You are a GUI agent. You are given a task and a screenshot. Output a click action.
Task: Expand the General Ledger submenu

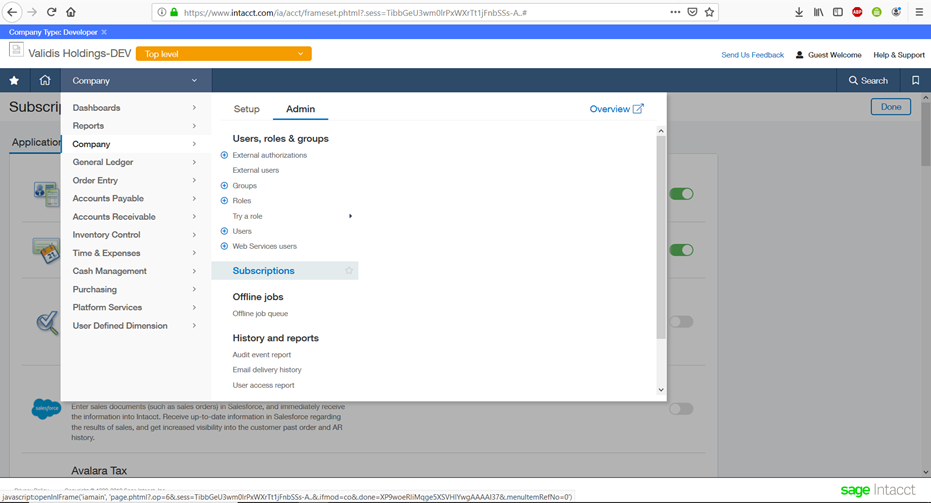(194, 162)
